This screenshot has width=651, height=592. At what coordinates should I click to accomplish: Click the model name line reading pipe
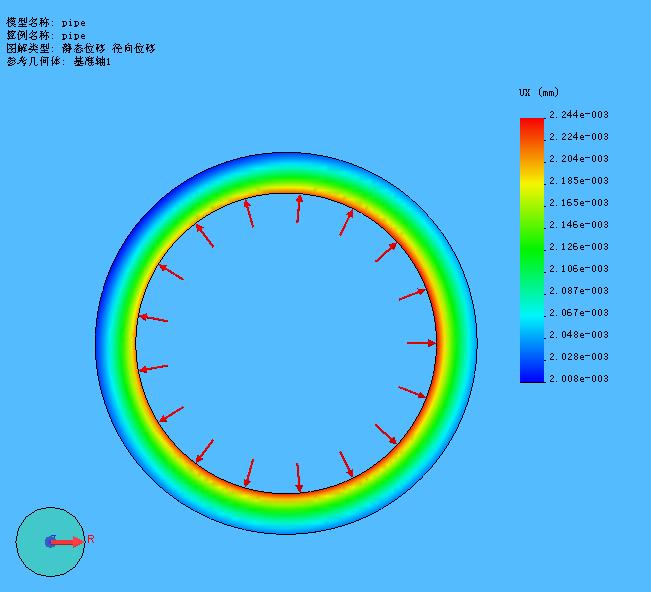pos(46,22)
